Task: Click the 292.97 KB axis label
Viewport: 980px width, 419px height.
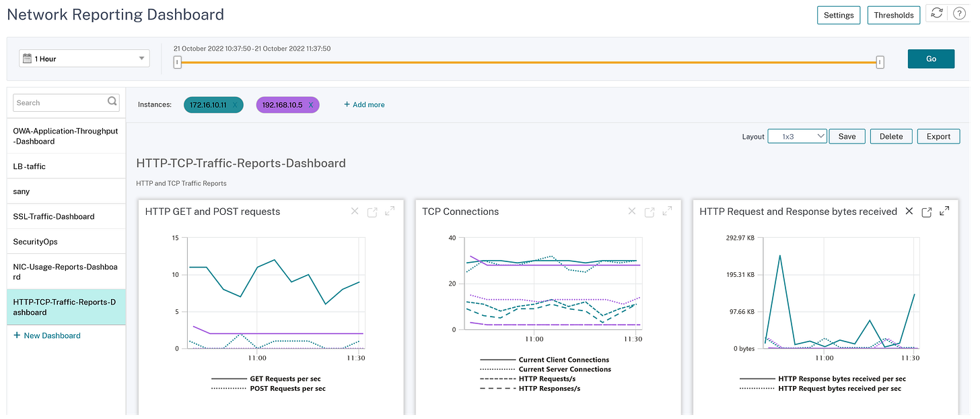Action: [739, 237]
